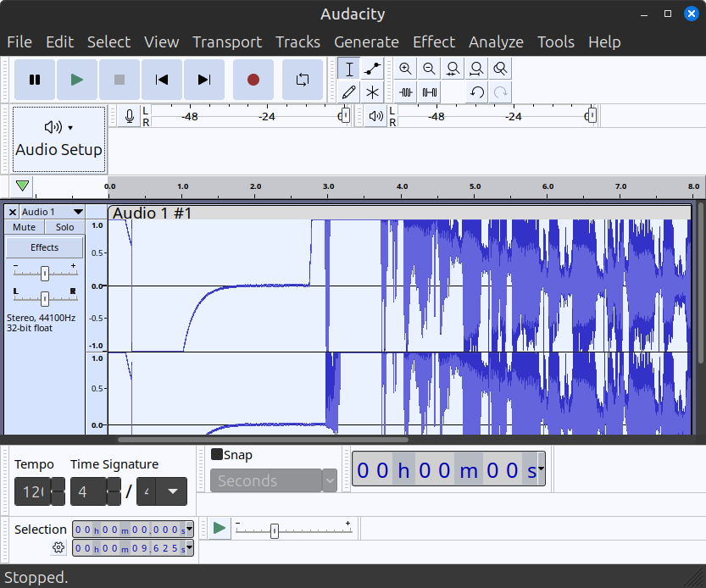The width and height of the screenshot is (706, 588).
Task: Click the vertical scrollbar beside the tracks
Action: click(x=701, y=283)
